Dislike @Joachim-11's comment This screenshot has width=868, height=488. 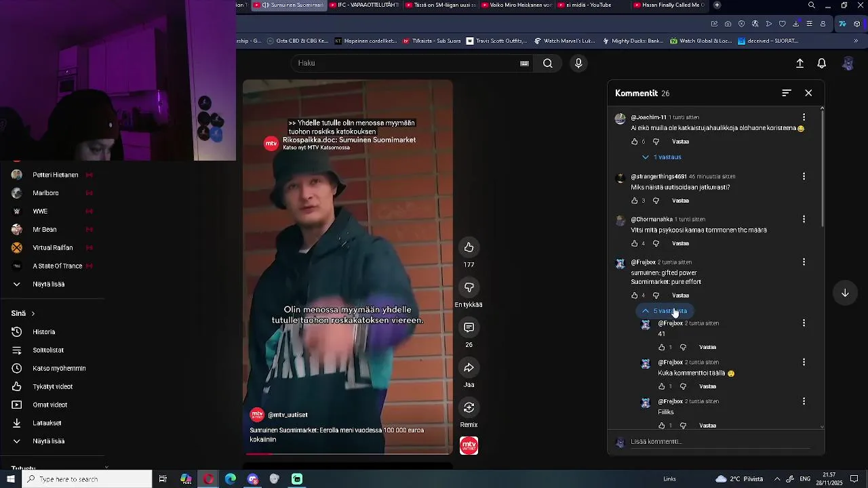[x=656, y=142]
